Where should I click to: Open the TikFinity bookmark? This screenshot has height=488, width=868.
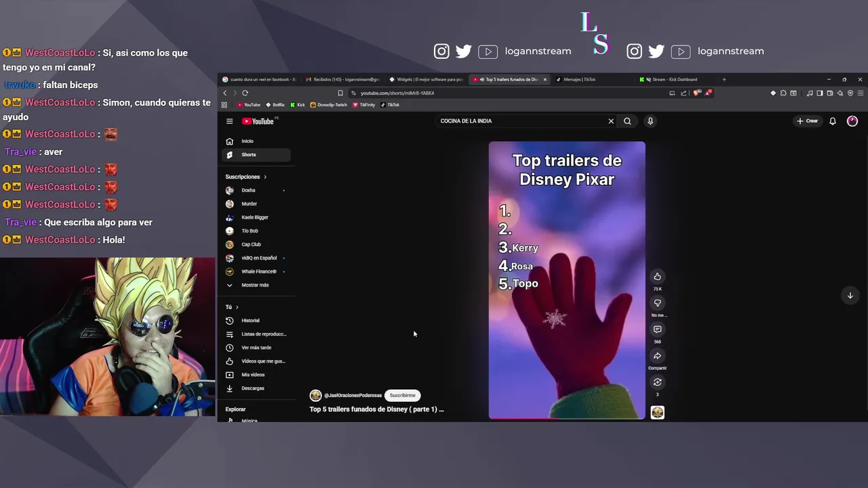pyautogui.click(x=364, y=105)
